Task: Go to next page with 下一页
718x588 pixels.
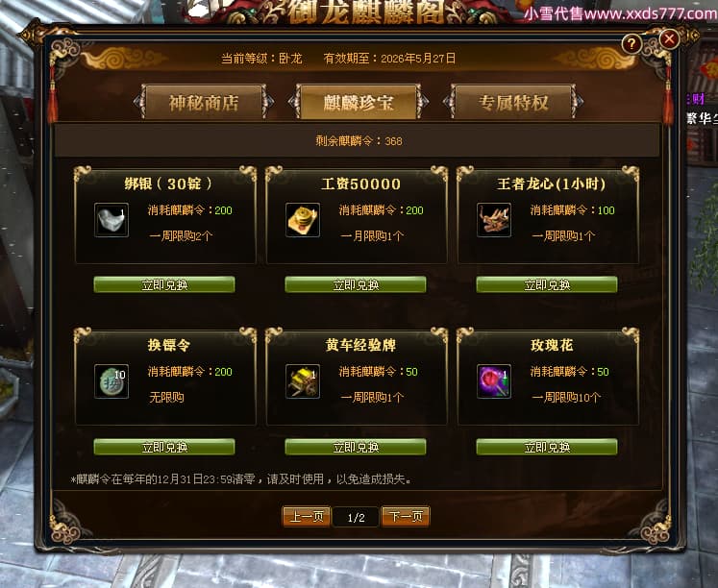Action: coord(406,517)
